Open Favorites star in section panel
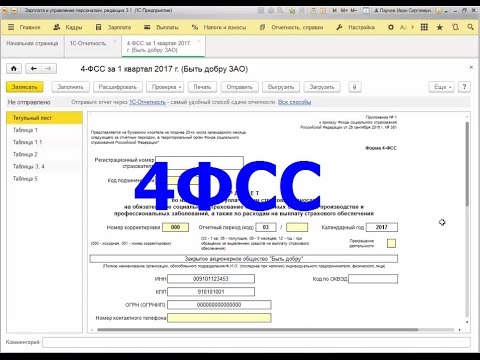 click(x=440, y=27)
